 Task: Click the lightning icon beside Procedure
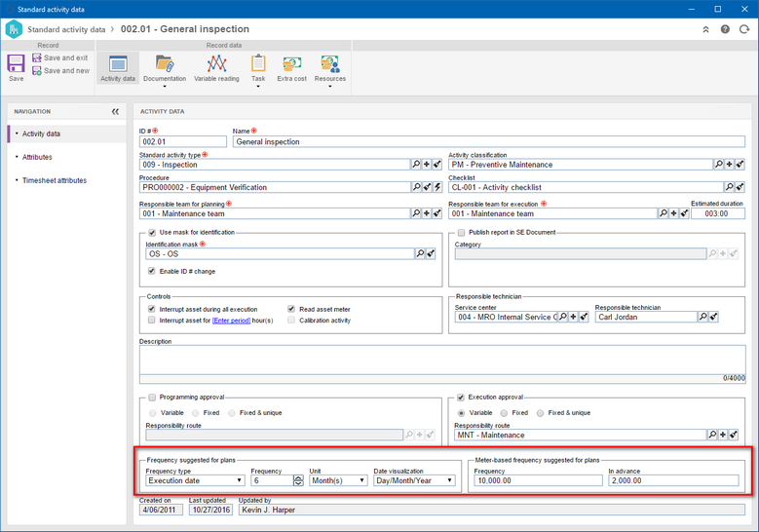pyautogui.click(x=437, y=187)
